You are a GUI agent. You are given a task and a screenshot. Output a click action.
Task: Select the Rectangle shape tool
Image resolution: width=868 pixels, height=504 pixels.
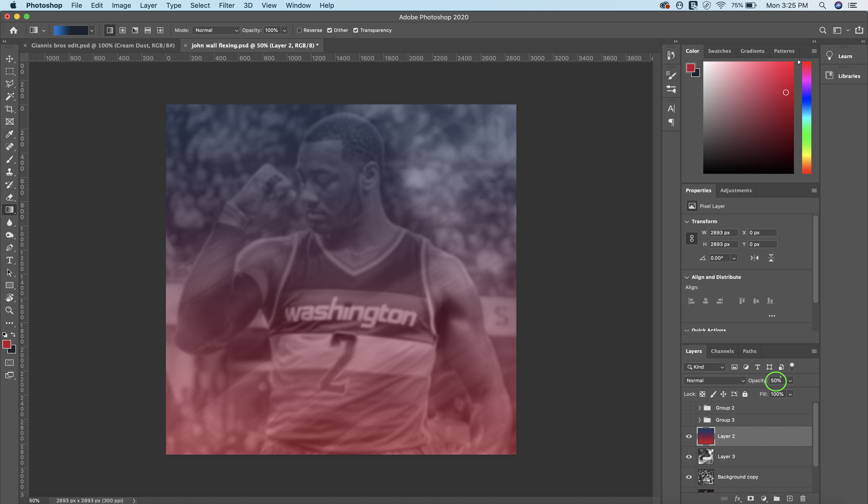coord(10,285)
